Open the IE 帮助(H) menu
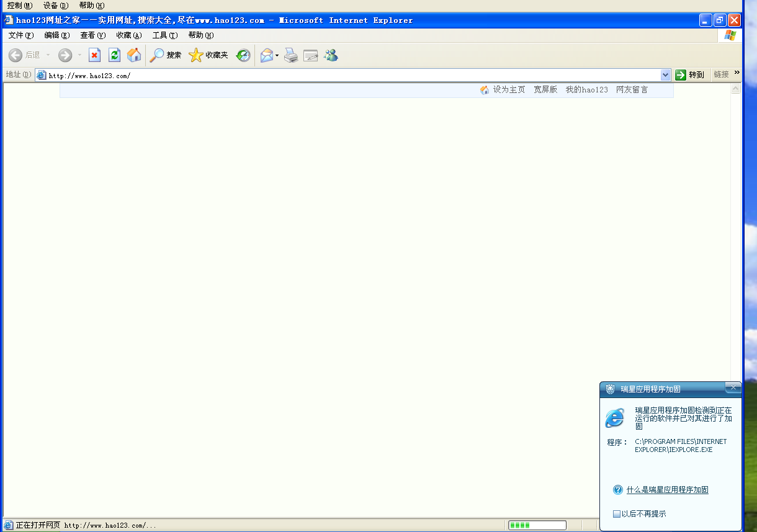This screenshot has height=532, width=757. pos(201,35)
